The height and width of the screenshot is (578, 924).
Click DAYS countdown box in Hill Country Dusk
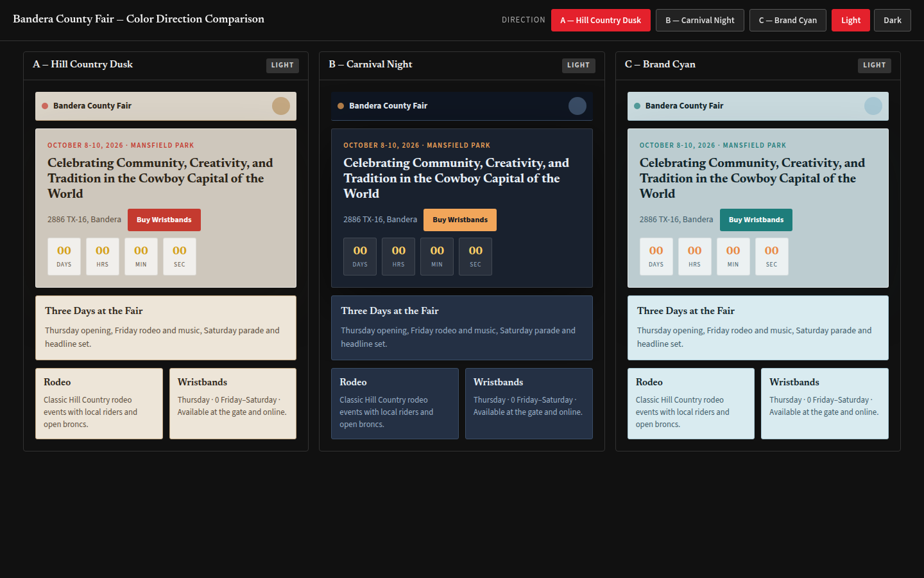coord(64,257)
